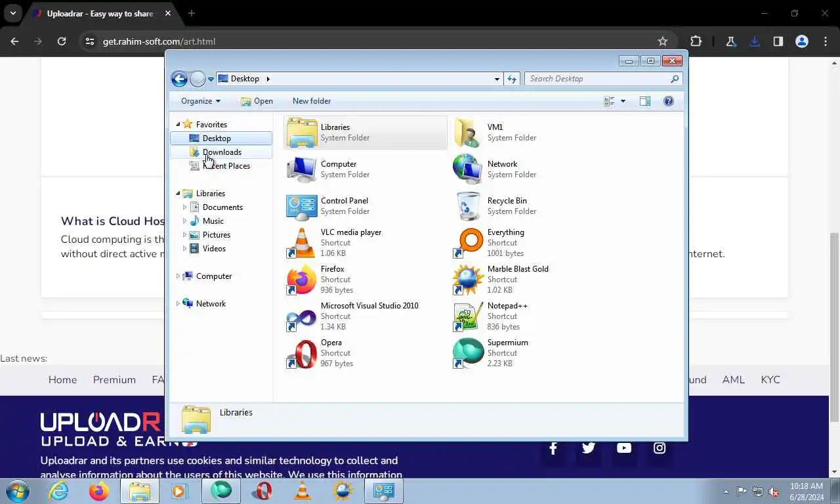This screenshot has height=504, width=840.
Task: Open Internet Explorer from taskbar
Action: 58,491
